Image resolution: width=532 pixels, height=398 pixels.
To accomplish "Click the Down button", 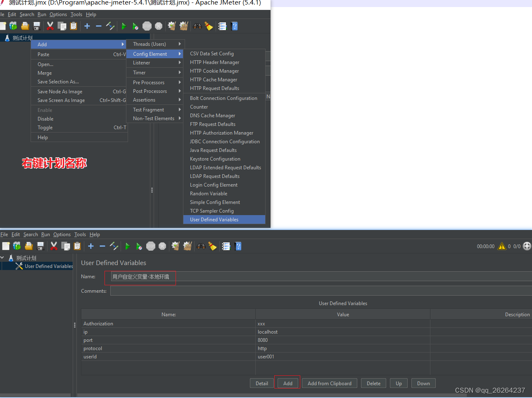I will (x=423, y=384).
